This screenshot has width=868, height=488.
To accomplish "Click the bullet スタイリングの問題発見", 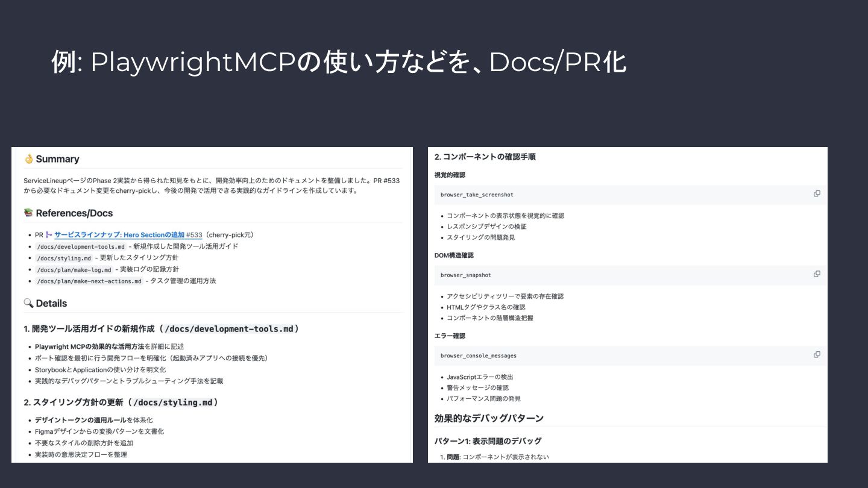I will (x=480, y=237).
